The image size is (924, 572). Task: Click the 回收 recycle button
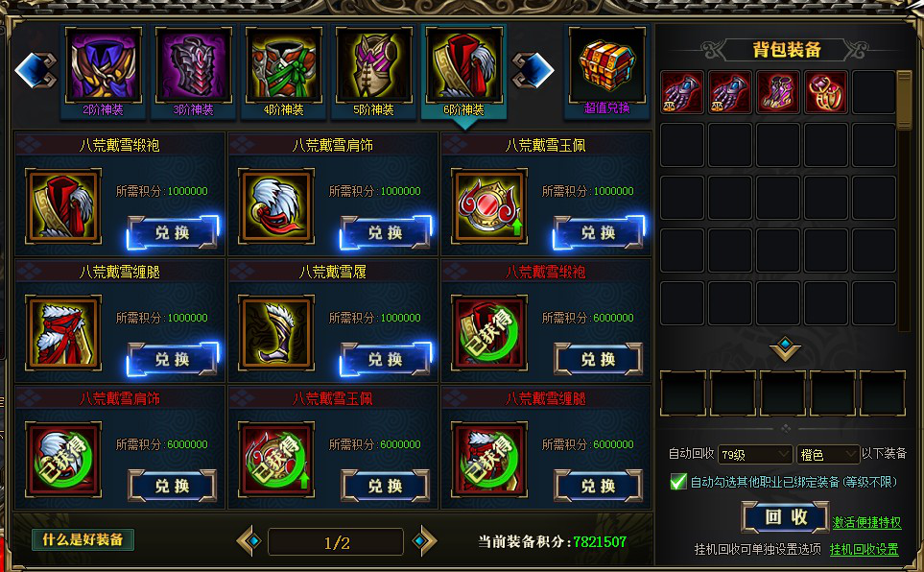786,517
